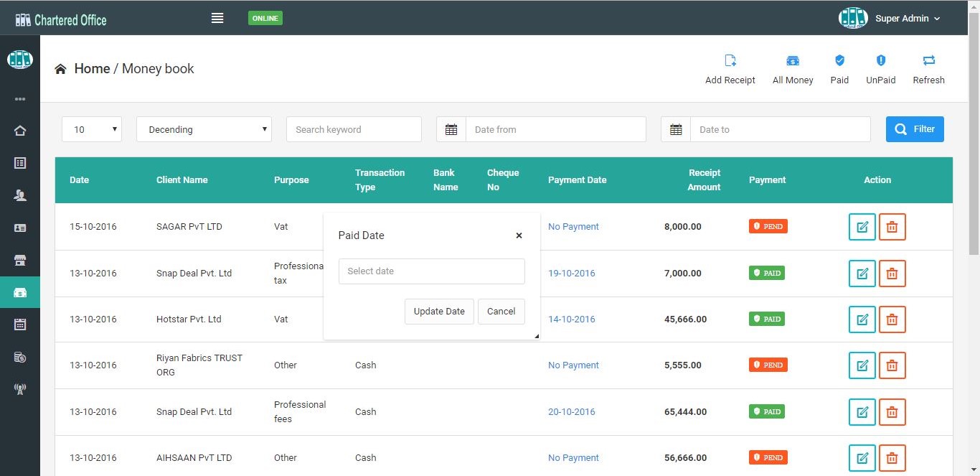
Task: Edit the Snap Deal 7,000.00 row
Action: click(x=862, y=274)
